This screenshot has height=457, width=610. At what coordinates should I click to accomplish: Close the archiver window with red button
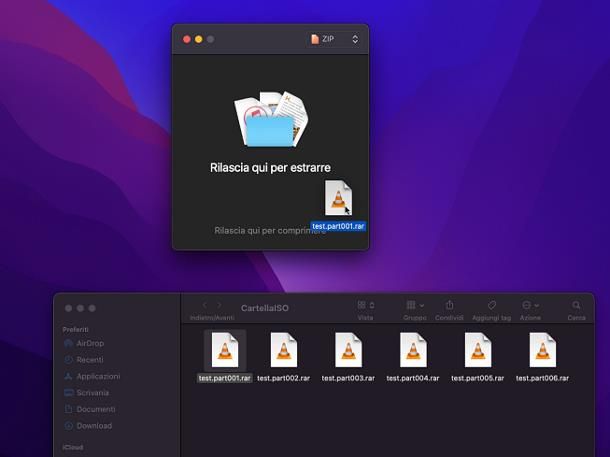[187, 39]
